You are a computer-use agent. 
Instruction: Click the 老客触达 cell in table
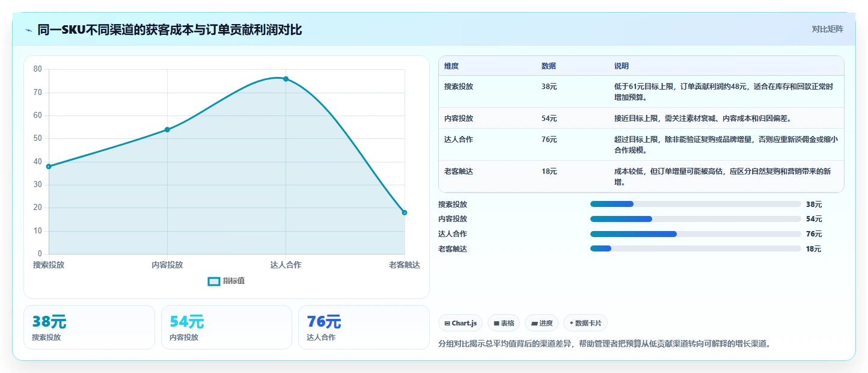coord(459,171)
